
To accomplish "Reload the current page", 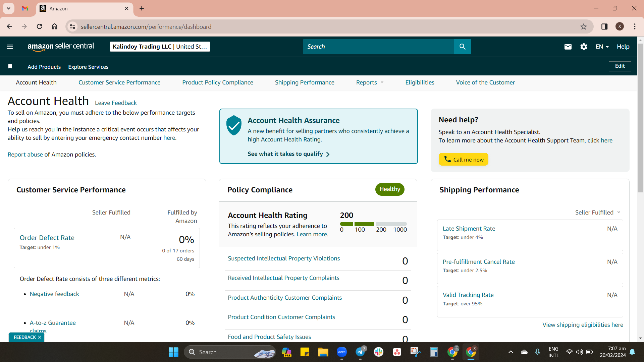I will pos(39,26).
